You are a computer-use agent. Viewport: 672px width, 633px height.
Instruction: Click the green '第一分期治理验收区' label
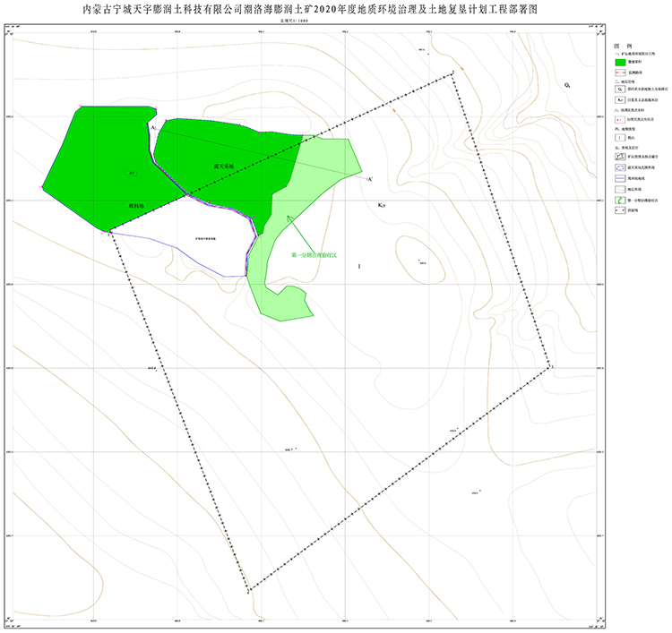click(314, 255)
